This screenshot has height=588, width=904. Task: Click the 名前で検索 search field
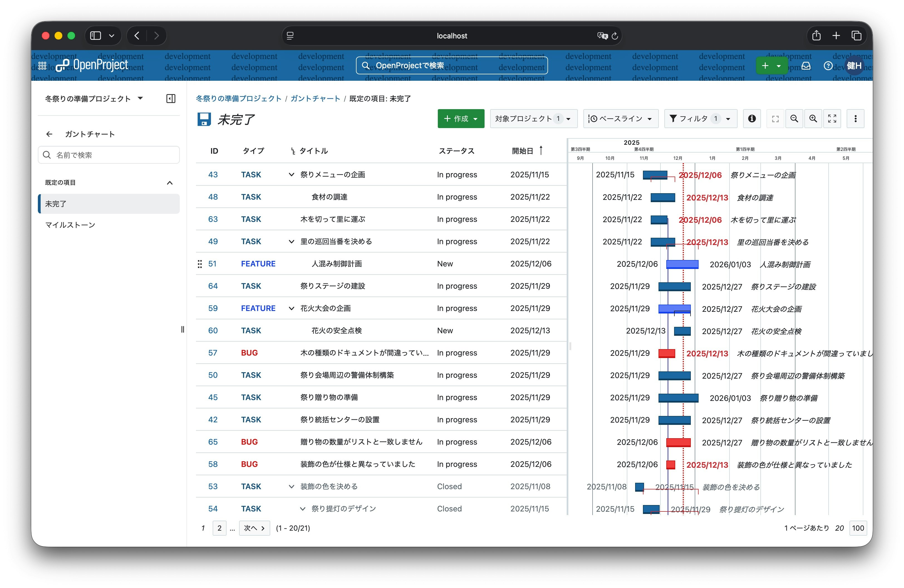[x=109, y=155]
